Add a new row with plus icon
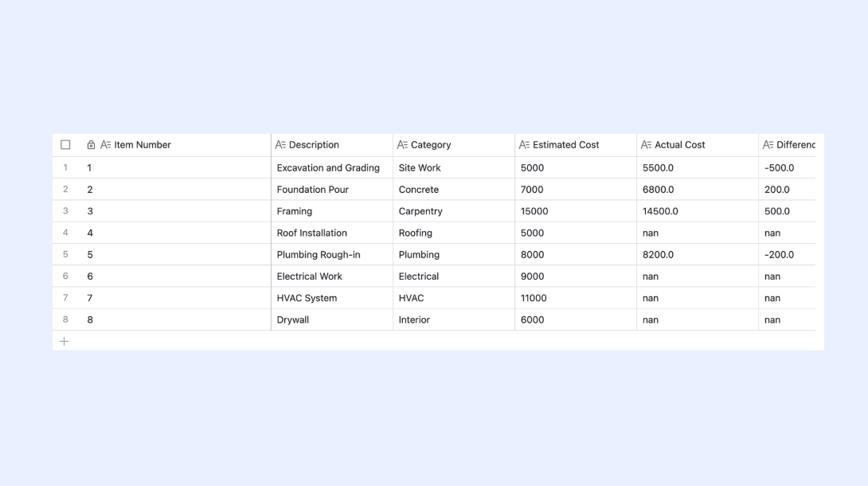The width and height of the screenshot is (868, 486). tap(65, 342)
